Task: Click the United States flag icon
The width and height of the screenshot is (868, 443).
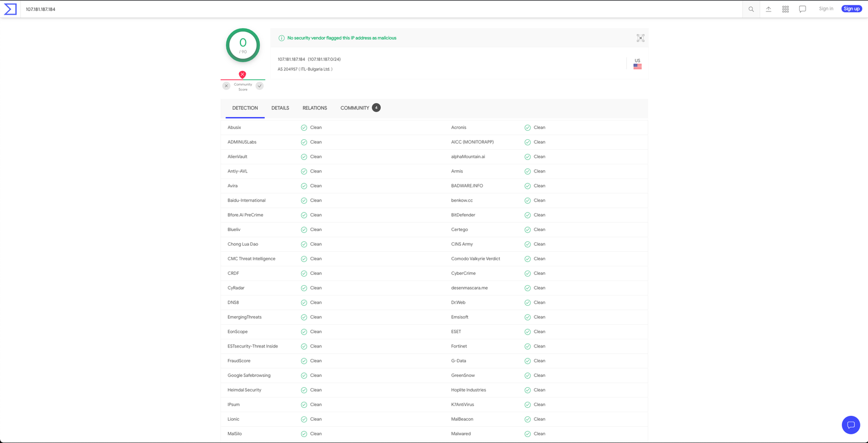Action: coord(637,66)
